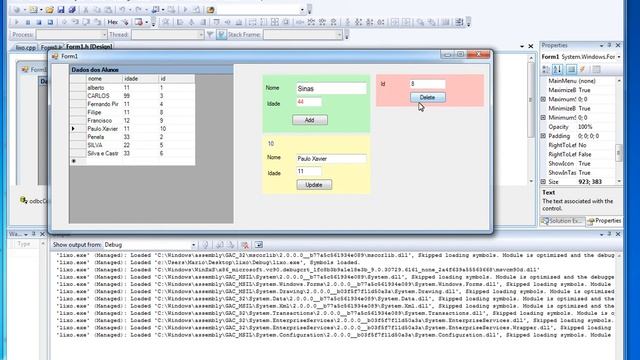
Task: Show Events with lightning bolt icon
Action: [x=583, y=70]
